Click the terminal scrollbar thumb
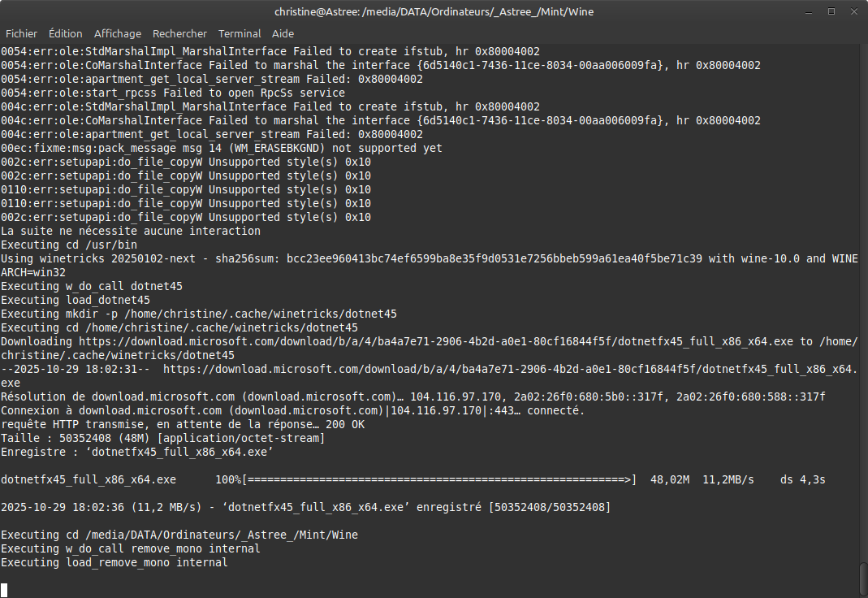The height and width of the screenshot is (598, 868). pos(863,580)
